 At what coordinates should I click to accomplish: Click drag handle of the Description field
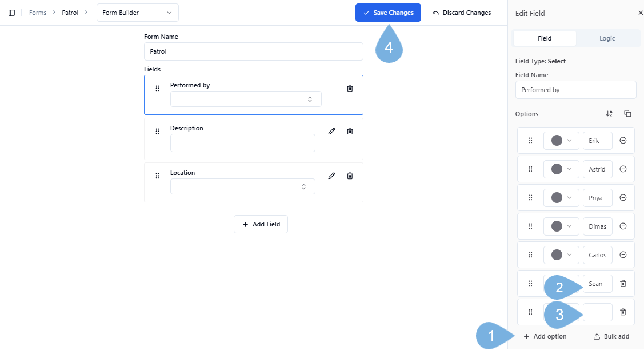(x=158, y=132)
